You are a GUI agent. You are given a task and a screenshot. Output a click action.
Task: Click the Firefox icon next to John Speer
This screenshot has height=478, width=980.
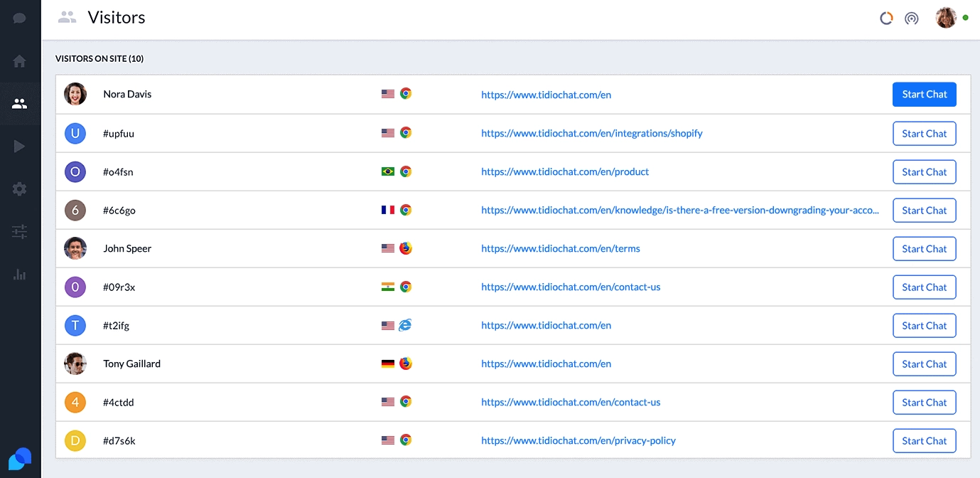point(405,248)
